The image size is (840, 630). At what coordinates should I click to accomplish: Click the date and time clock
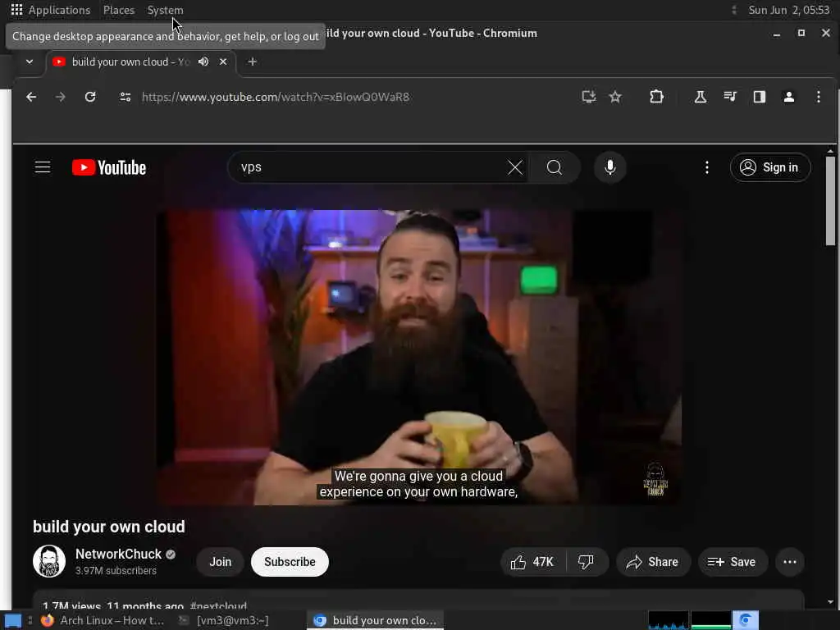pos(788,10)
